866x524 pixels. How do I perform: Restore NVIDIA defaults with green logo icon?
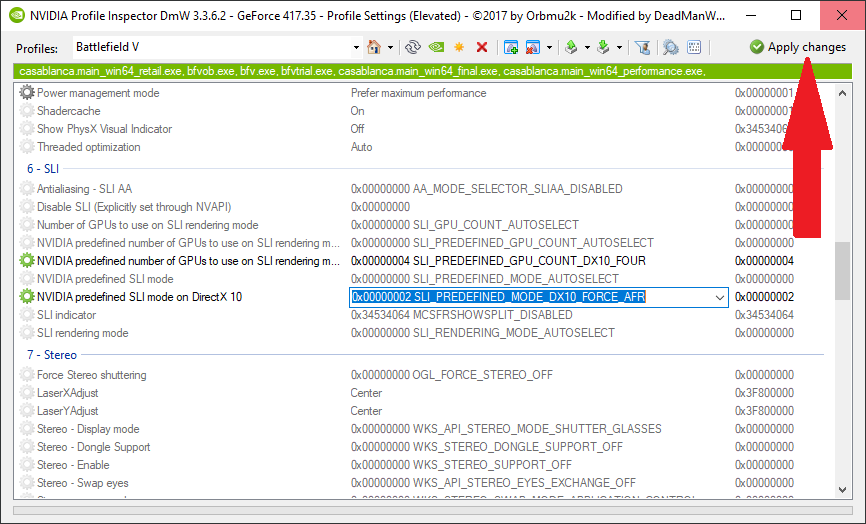436,47
